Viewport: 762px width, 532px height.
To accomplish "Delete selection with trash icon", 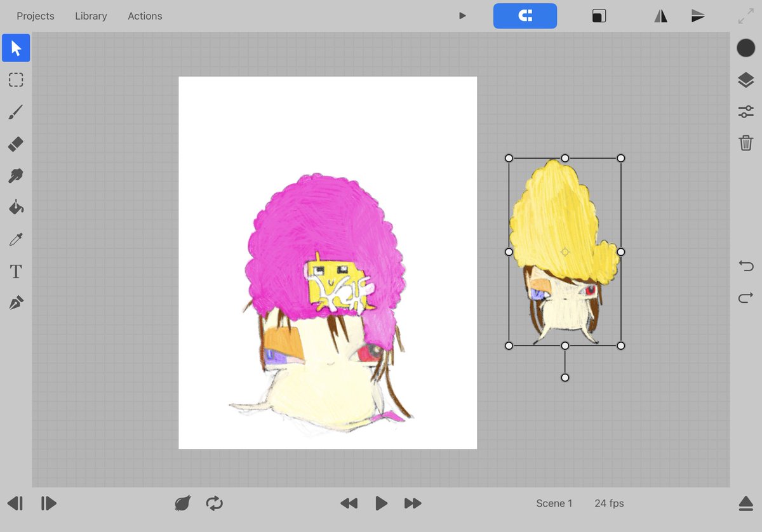I will click(745, 143).
